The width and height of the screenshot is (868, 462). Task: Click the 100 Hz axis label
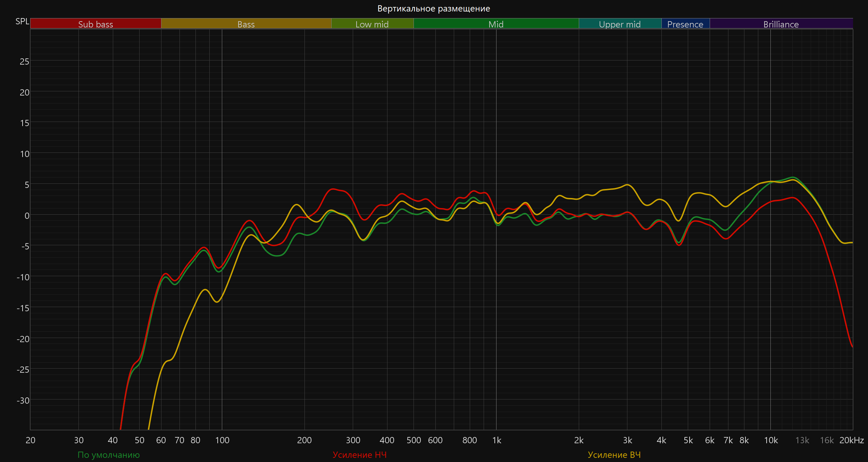[x=222, y=440]
